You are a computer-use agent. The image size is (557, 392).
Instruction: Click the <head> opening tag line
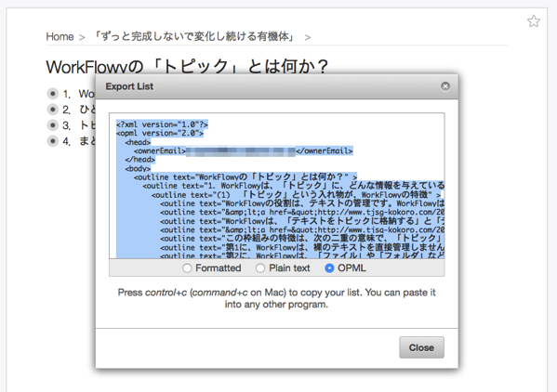(138, 142)
